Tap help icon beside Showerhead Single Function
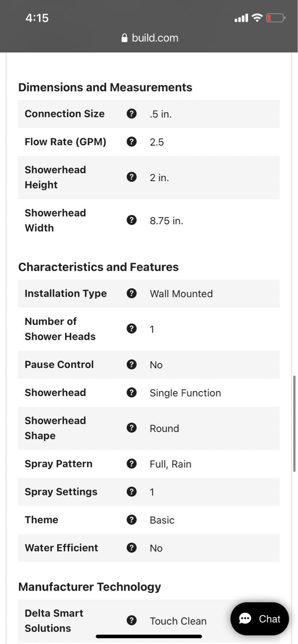Image resolution: width=298 pixels, height=644 pixels. (x=132, y=392)
